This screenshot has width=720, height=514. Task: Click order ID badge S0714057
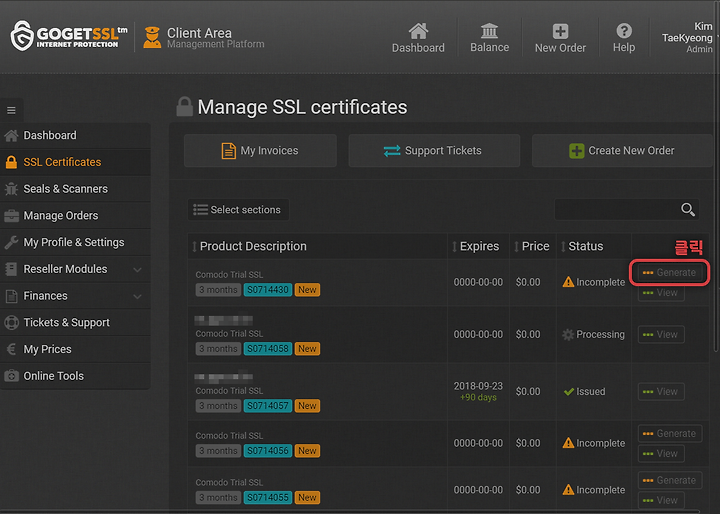tap(268, 406)
